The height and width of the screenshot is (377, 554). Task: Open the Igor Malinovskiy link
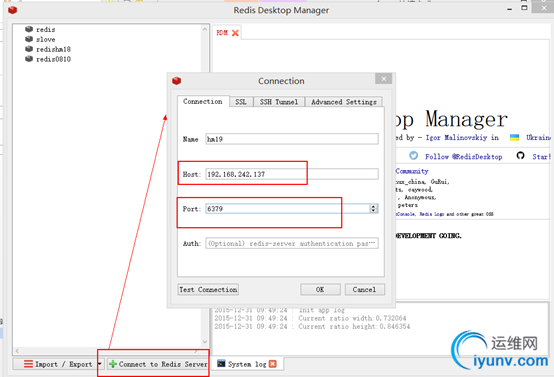[456, 137]
